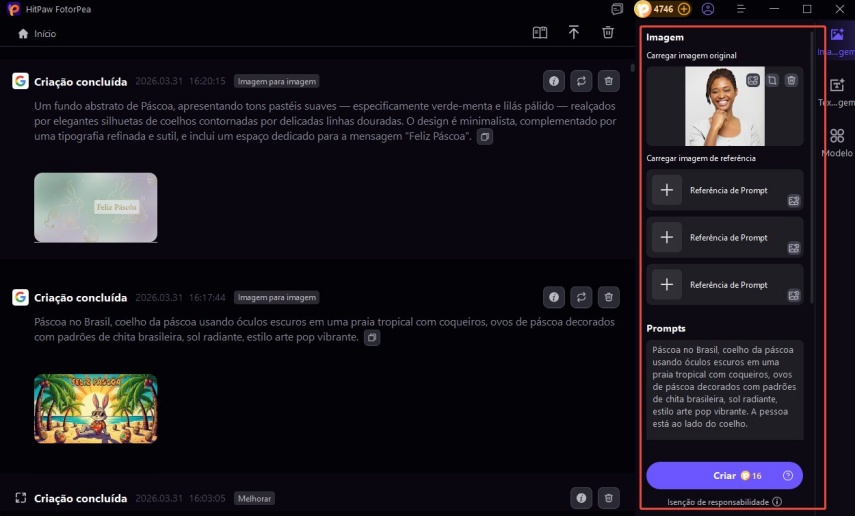This screenshot has height=516, width=855.
Task: Open the guide book icon in toolbar
Action: (x=540, y=33)
